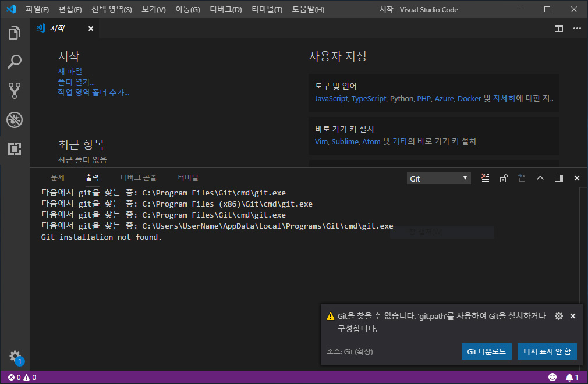
Task: Click the Vim keybindings link
Action: (321, 141)
